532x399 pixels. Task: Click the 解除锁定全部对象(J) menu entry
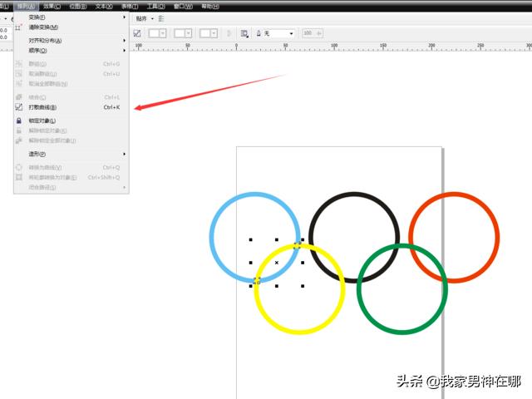(x=71, y=140)
